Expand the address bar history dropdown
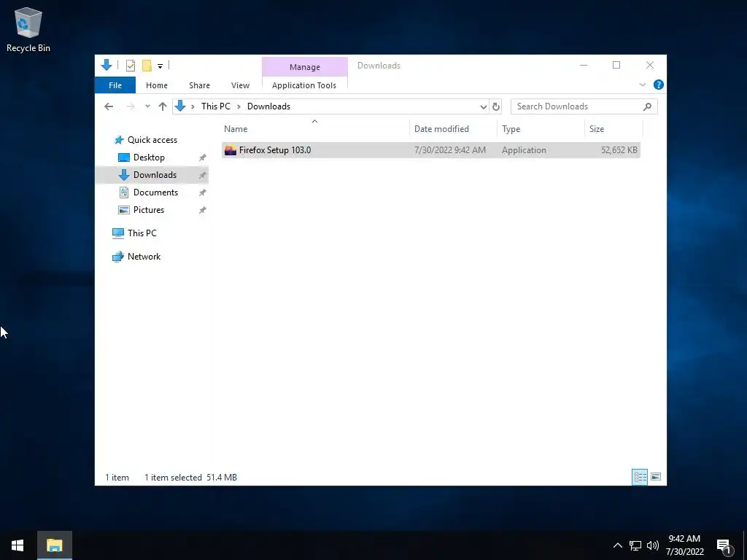The image size is (747, 560). 483,106
